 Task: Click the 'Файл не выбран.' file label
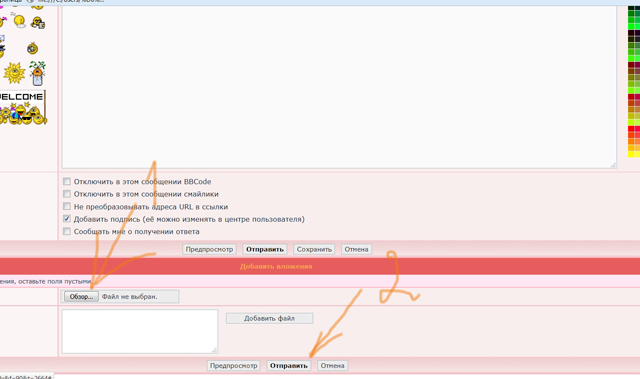point(129,297)
